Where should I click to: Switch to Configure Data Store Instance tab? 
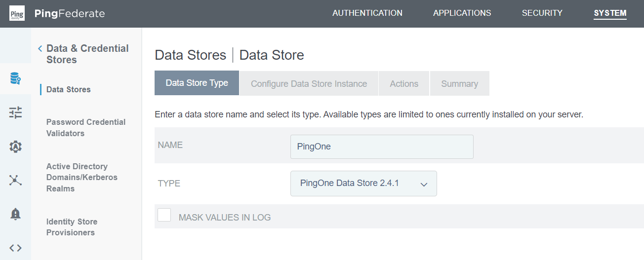click(309, 83)
